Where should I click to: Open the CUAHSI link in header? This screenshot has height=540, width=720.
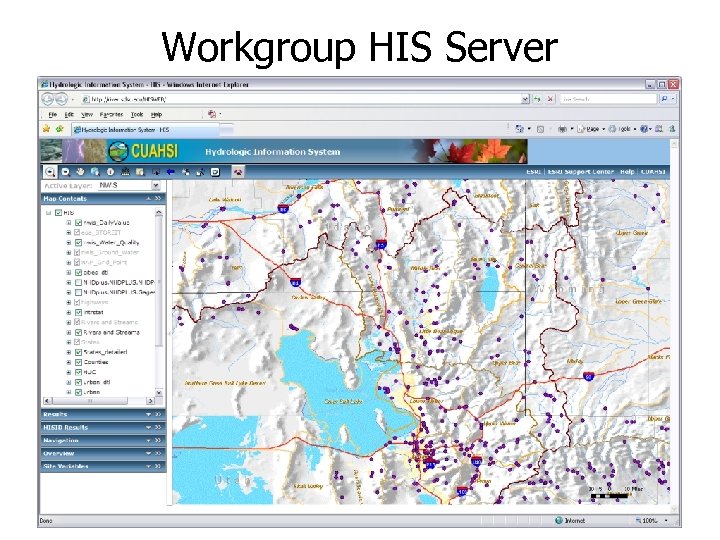(653, 171)
